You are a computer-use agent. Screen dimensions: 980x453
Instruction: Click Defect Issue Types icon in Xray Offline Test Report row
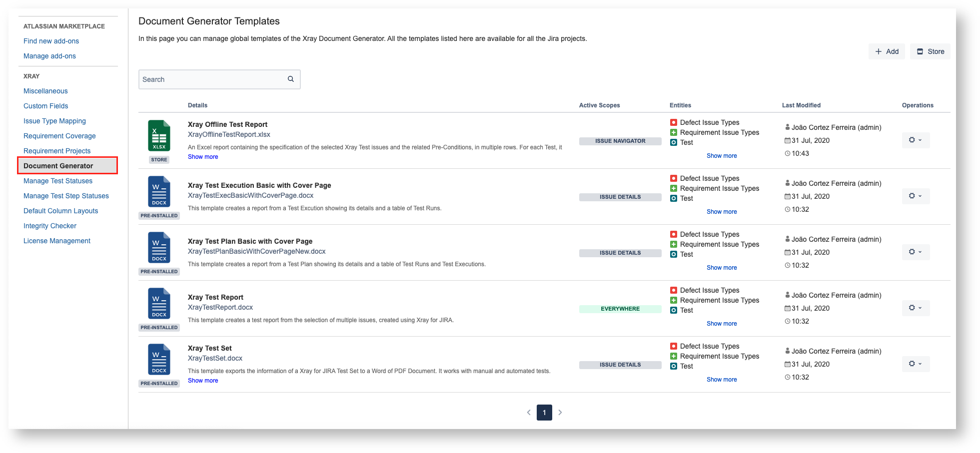(674, 122)
